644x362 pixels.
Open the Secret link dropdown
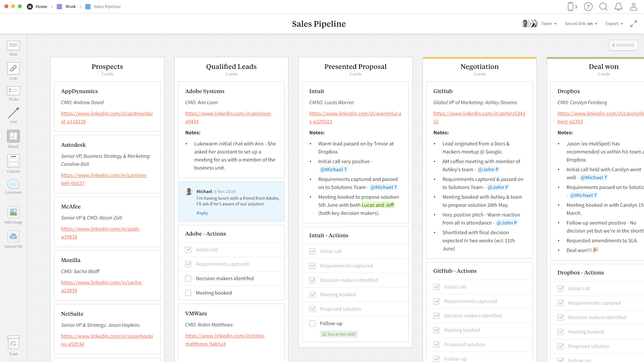click(581, 23)
